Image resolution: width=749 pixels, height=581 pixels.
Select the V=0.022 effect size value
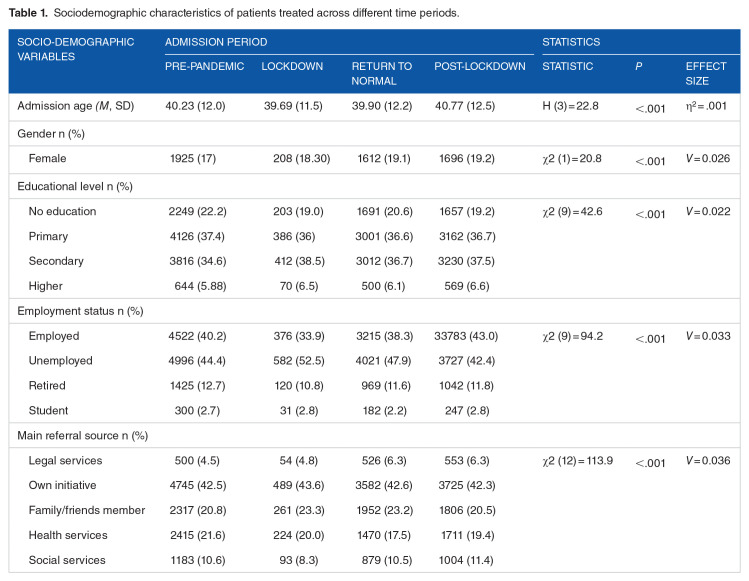707,212
